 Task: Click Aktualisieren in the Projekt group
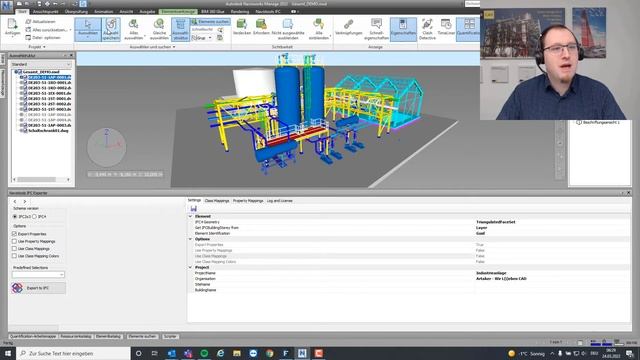(x=40, y=22)
